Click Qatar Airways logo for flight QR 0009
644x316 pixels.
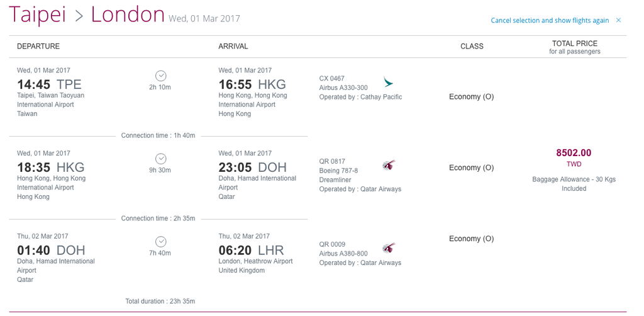tap(389, 248)
